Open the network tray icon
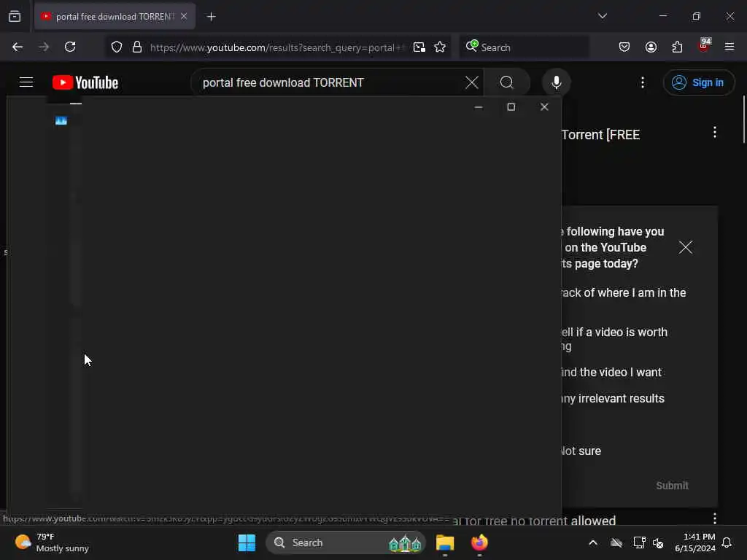This screenshot has width=747, height=560. [639, 542]
